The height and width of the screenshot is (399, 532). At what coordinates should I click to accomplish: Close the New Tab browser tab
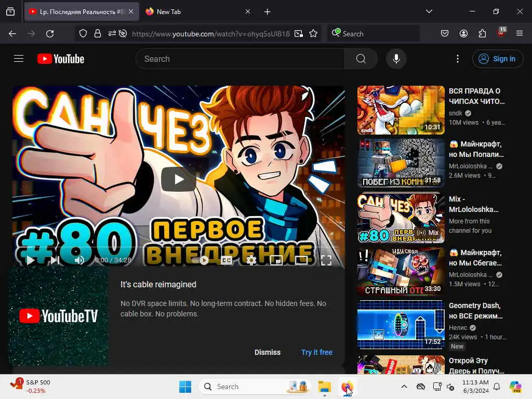248,11
